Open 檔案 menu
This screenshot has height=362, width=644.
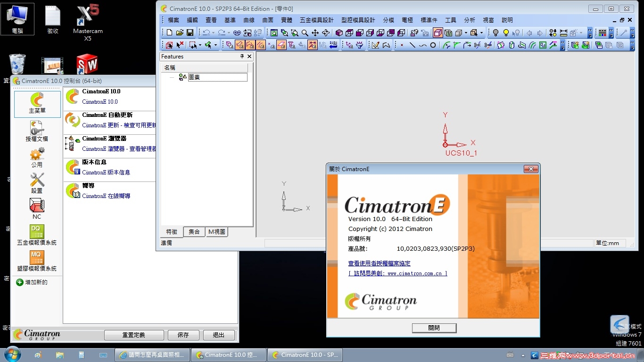(x=173, y=20)
